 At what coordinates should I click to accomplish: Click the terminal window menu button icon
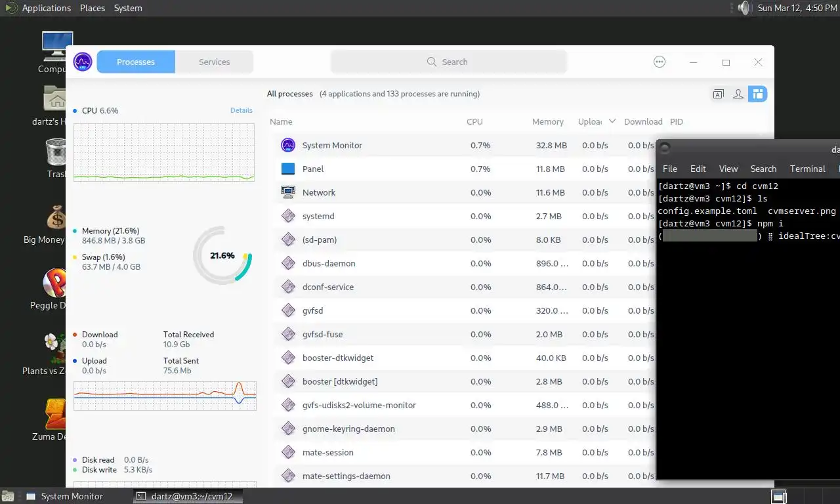[x=665, y=148]
